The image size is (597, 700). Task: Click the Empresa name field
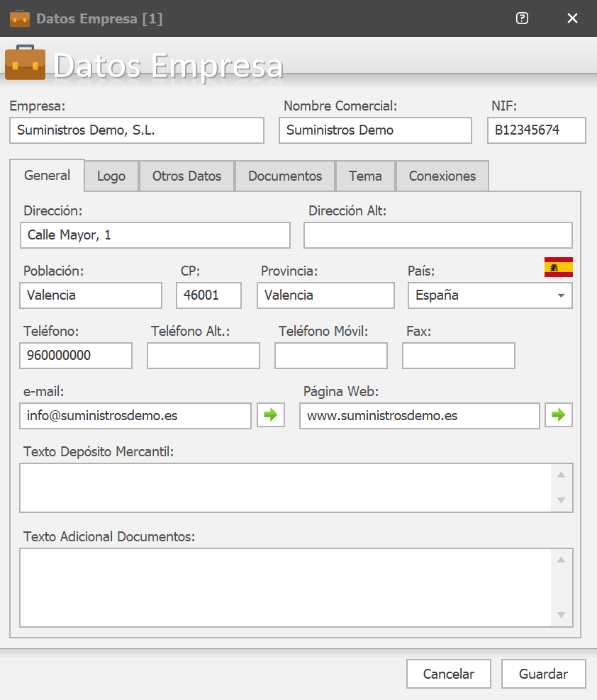(x=137, y=130)
